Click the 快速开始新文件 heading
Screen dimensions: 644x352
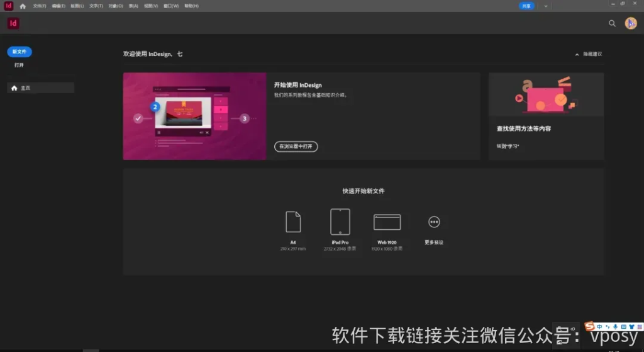click(x=364, y=191)
